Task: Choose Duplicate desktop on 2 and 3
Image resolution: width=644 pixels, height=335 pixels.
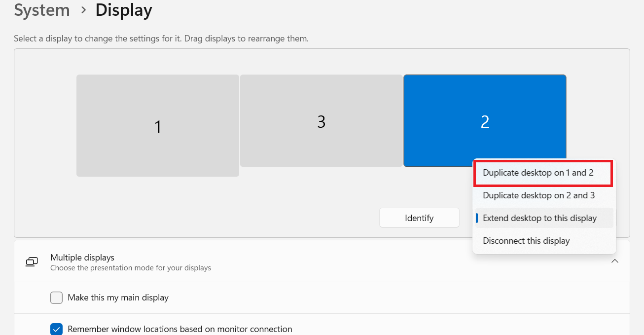Action: pos(538,195)
